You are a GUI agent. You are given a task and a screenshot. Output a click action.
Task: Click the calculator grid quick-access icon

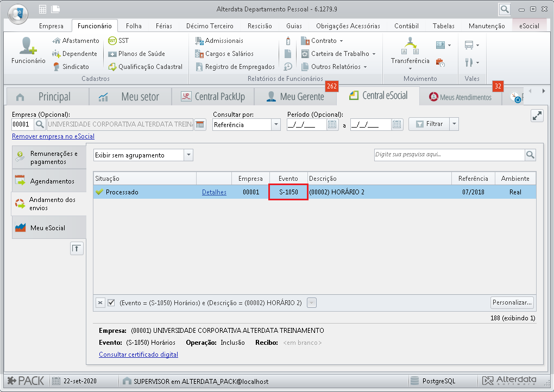point(42,10)
